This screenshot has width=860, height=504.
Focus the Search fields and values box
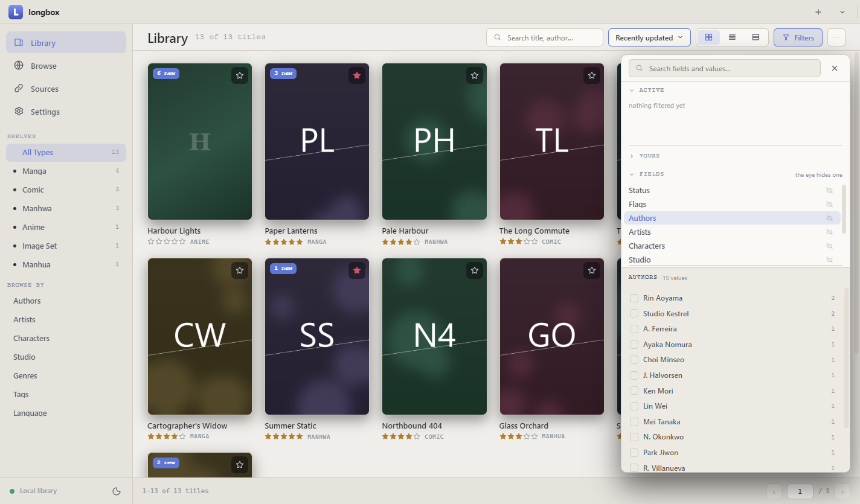pyautogui.click(x=725, y=68)
